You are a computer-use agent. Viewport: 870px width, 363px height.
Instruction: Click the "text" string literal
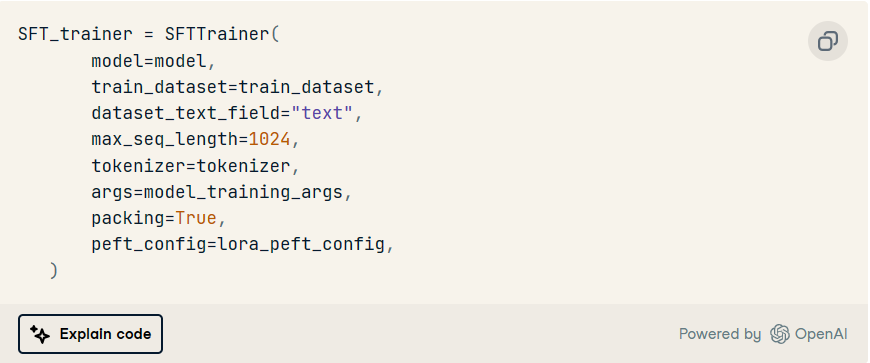pyautogui.click(x=322, y=114)
